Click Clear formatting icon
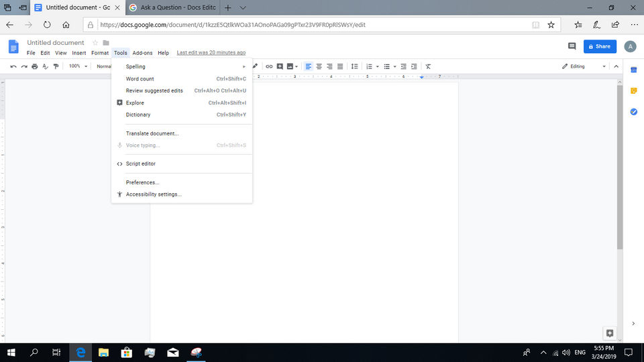644x362 pixels. (428, 66)
